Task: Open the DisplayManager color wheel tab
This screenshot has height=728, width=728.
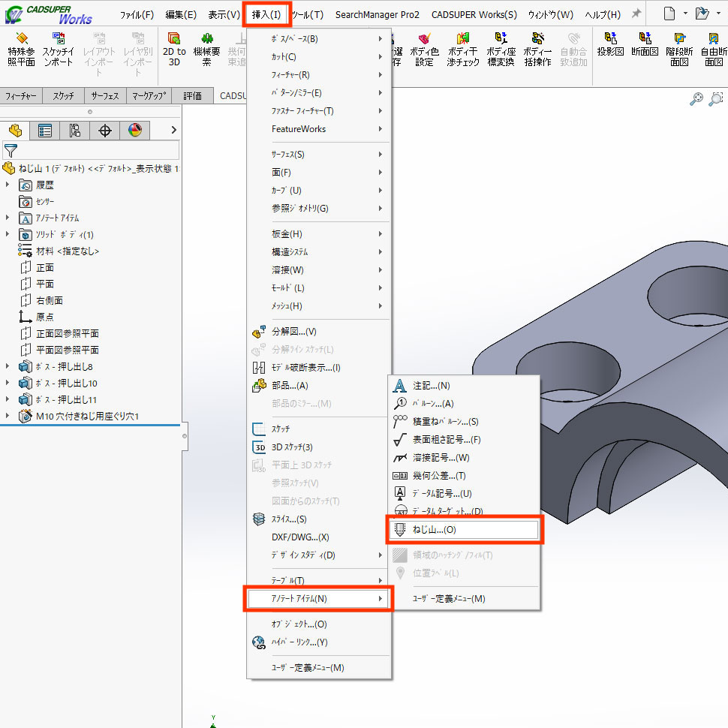Action: pyautogui.click(x=134, y=131)
